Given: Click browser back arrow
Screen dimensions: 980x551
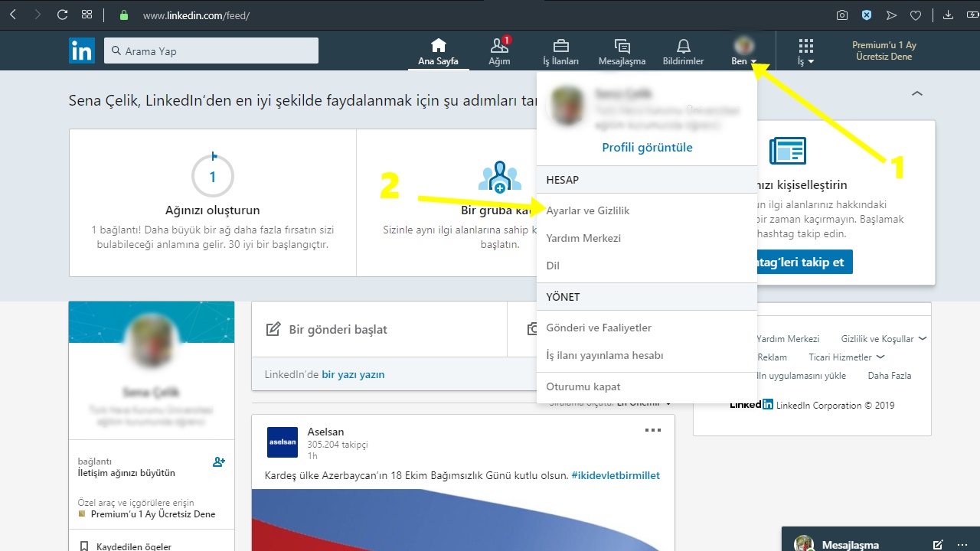Looking at the screenshot, I should tap(13, 15).
